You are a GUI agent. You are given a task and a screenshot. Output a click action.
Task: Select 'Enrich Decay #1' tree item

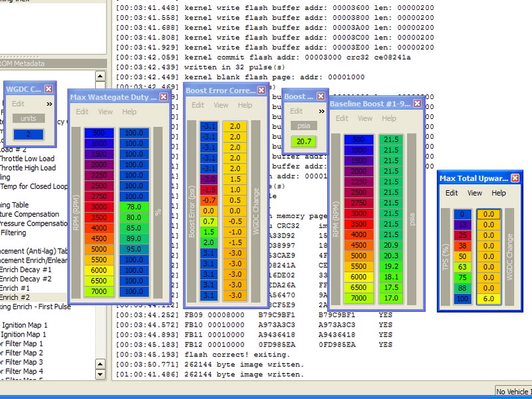pos(26,269)
